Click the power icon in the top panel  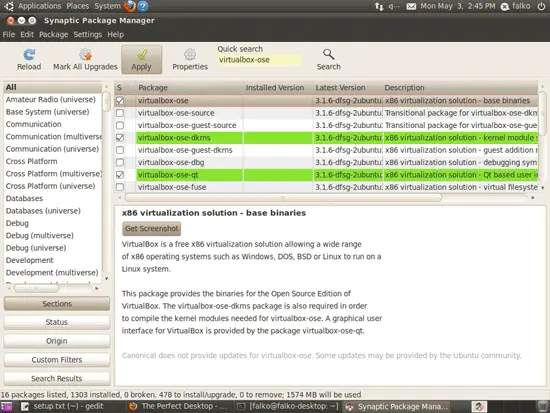(541, 6)
